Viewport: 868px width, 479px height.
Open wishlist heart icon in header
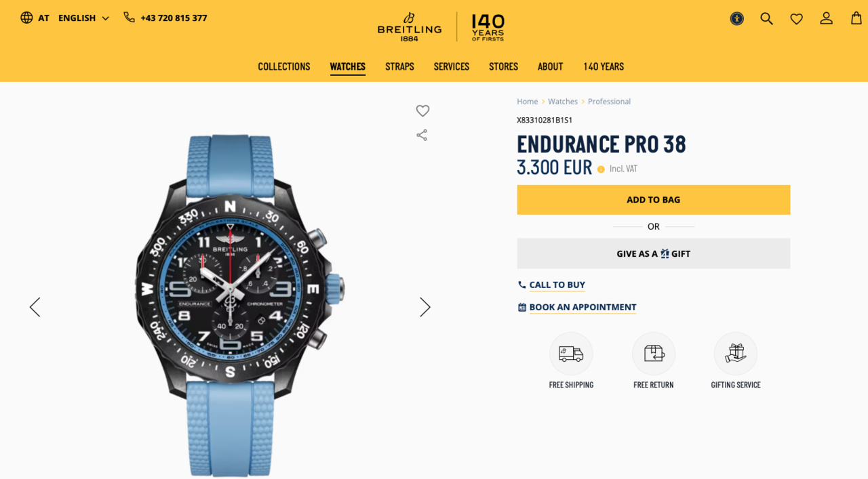click(x=797, y=19)
